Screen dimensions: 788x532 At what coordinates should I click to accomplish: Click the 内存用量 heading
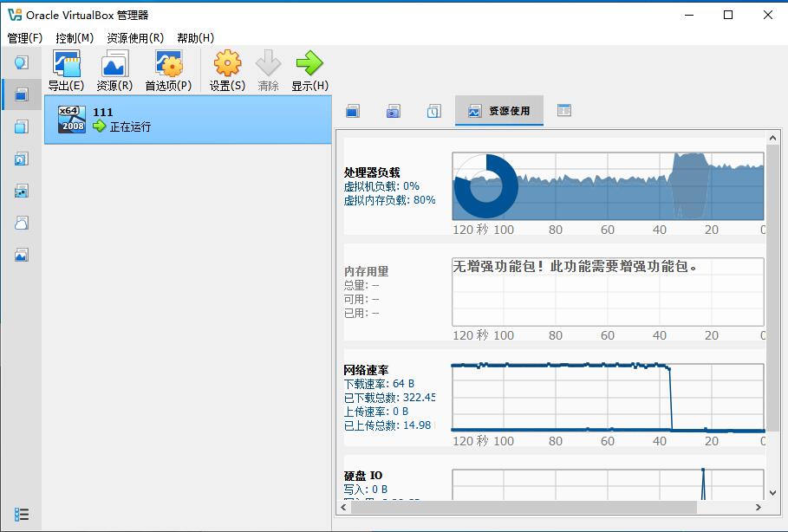pyautogui.click(x=366, y=271)
